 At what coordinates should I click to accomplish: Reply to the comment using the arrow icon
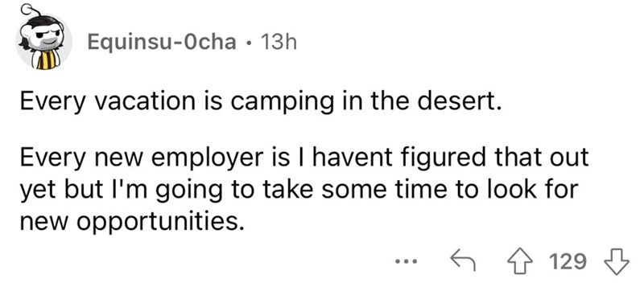(x=463, y=261)
